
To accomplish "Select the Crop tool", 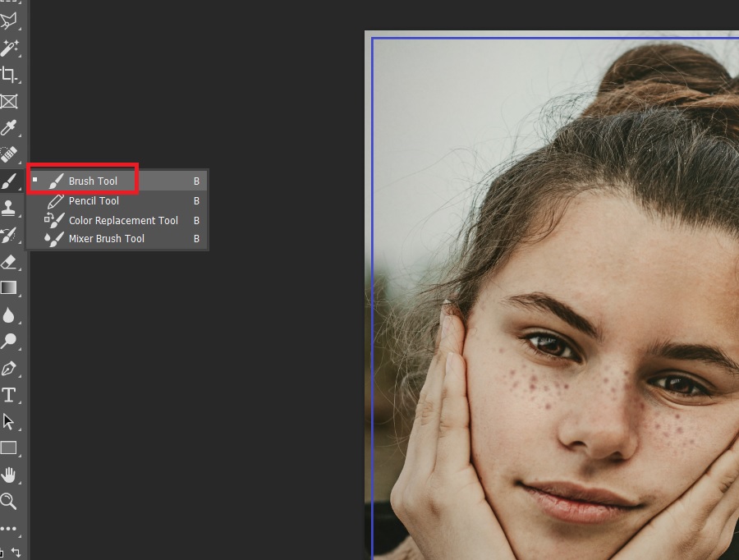I will [x=9, y=75].
